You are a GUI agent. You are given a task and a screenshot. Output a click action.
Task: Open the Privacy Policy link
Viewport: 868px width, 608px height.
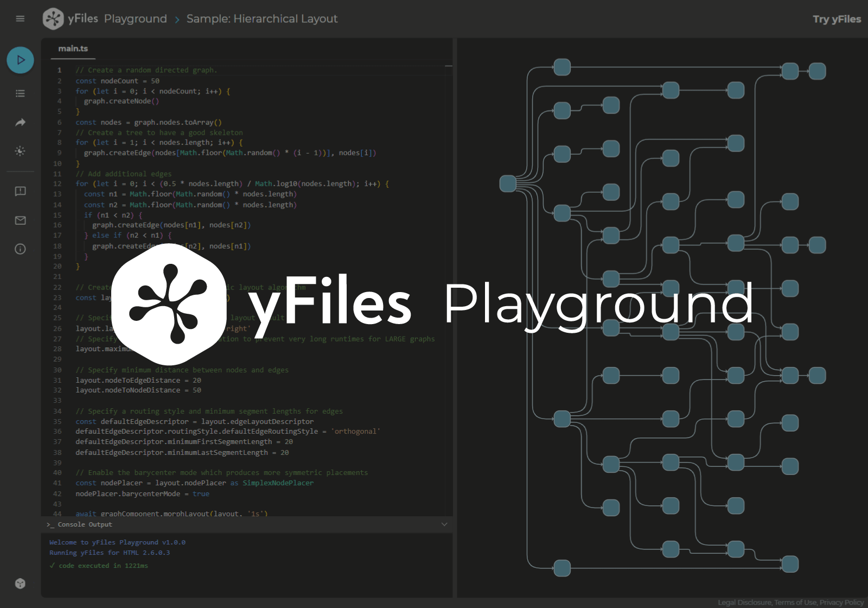[x=841, y=602]
